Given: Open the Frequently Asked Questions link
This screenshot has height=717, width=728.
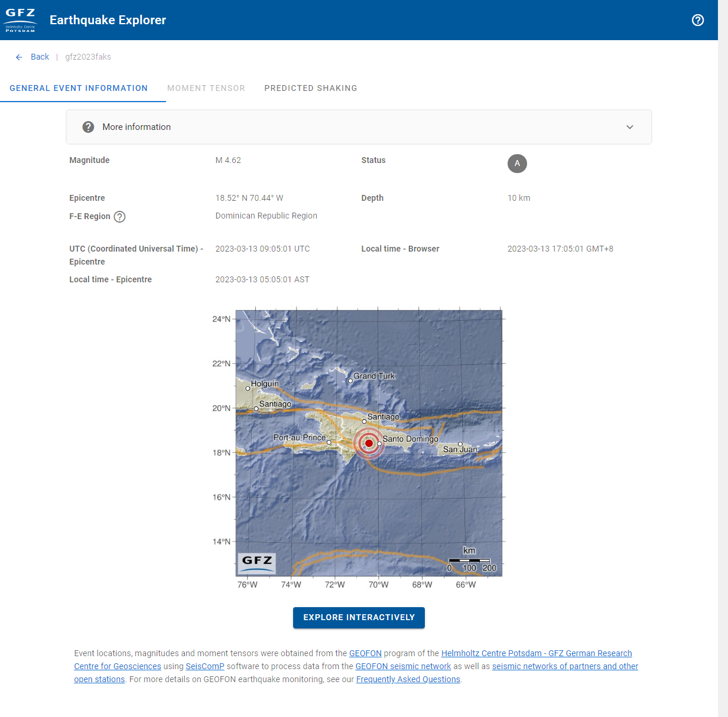Looking at the screenshot, I should (x=408, y=679).
